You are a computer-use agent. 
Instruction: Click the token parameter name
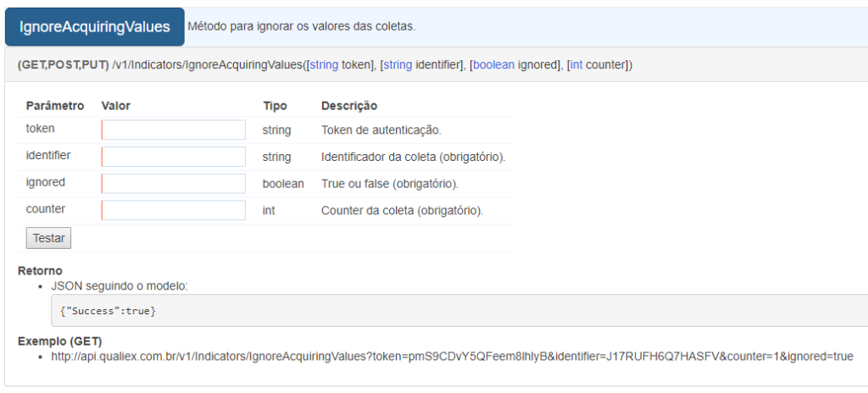point(41,129)
